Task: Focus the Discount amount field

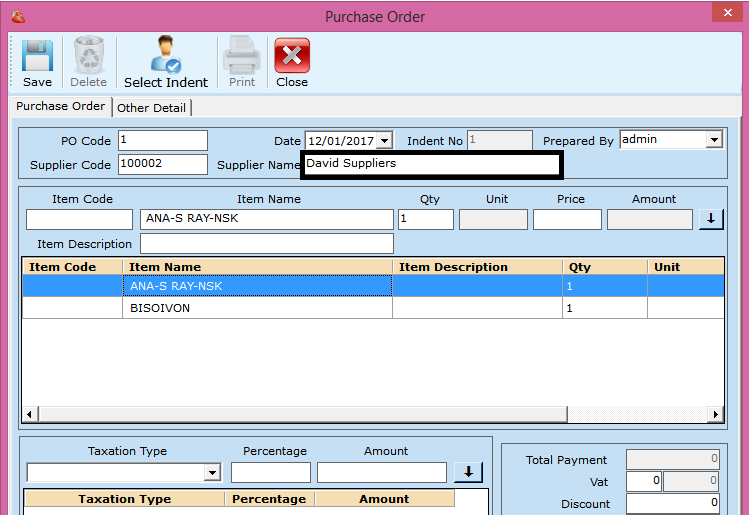Action: [673, 503]
